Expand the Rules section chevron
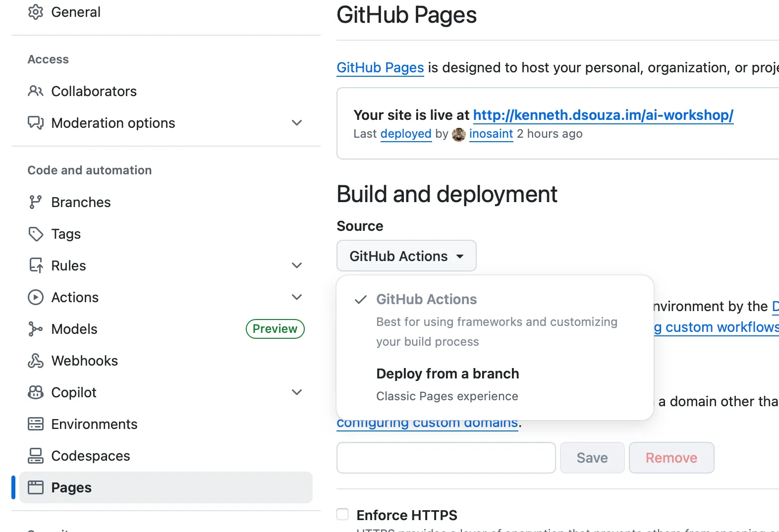The image size is (779, 532). tap(297, 266)
